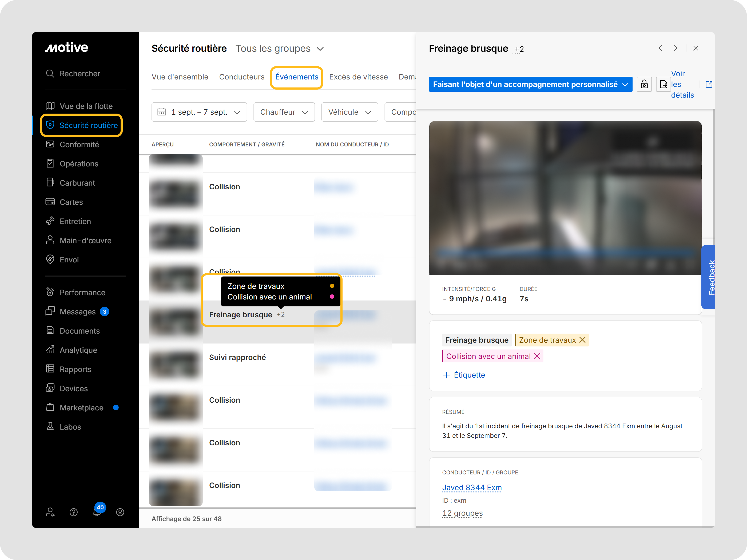Remove the Zone de travaux tag

coord(582,340)
